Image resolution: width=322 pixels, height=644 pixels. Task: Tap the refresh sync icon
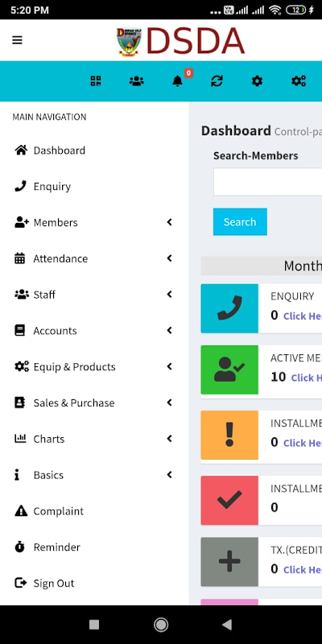217,81
